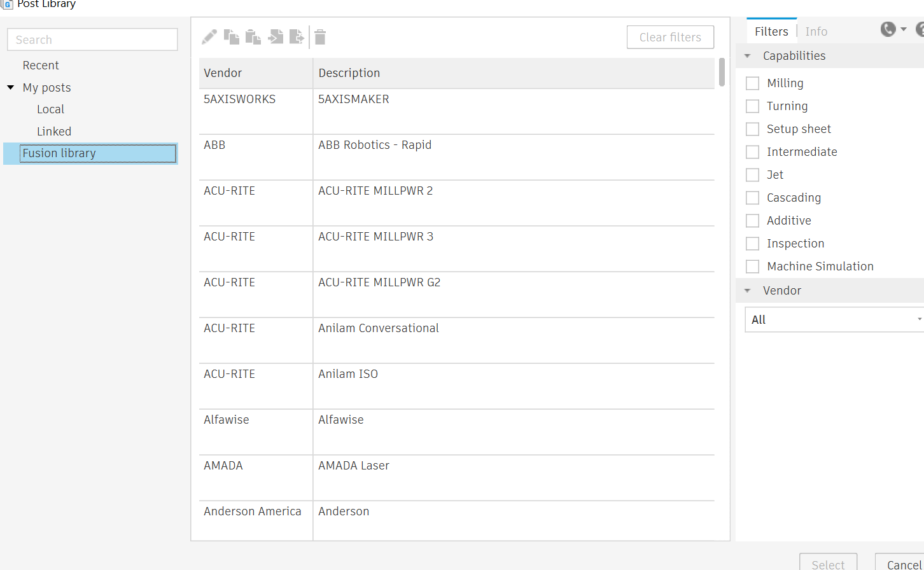924x570 pixels.
Task: Click the Import post icon
Action: pos(276,37)
